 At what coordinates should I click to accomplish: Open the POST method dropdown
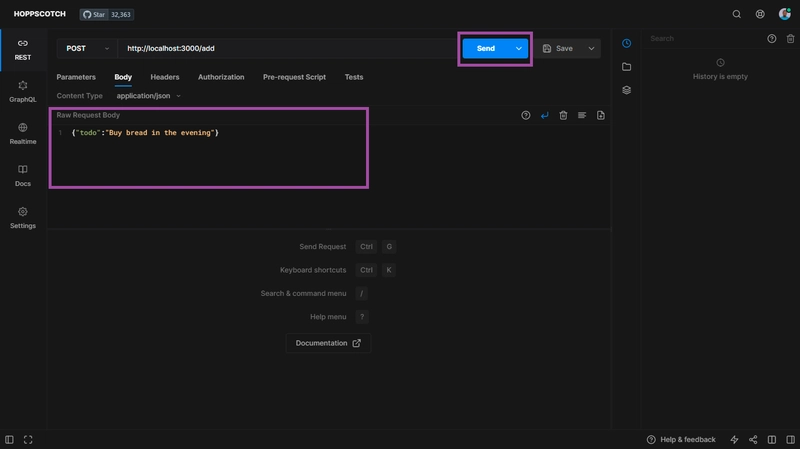tap(87, 48)
